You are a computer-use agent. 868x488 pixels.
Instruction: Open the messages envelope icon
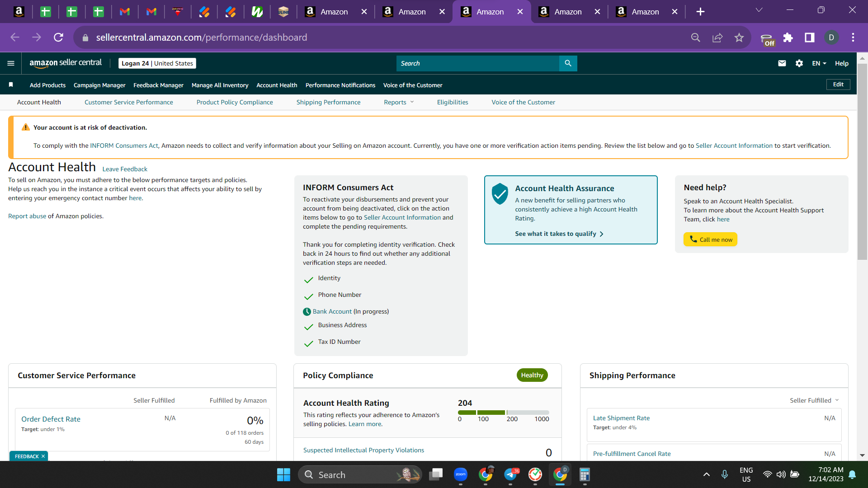[782, 63]
